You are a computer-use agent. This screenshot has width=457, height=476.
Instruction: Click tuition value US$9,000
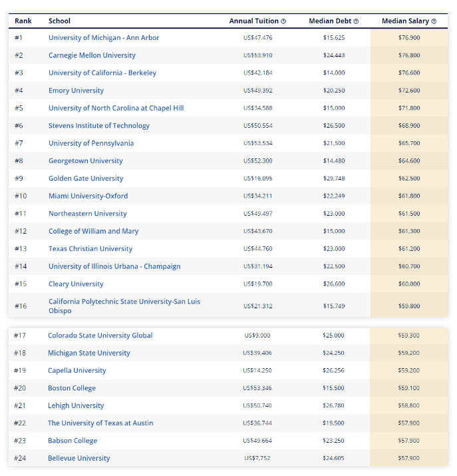(x=257, y=336)
